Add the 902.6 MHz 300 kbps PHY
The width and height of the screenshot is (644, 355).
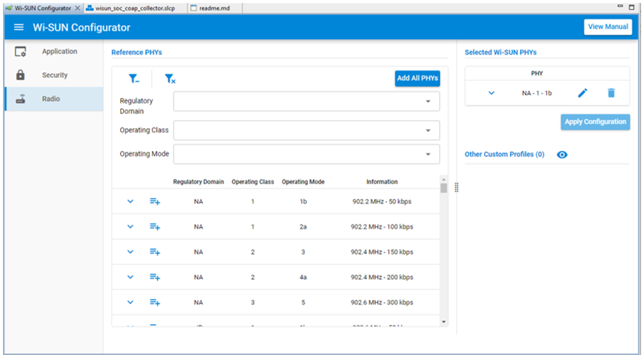155,303
